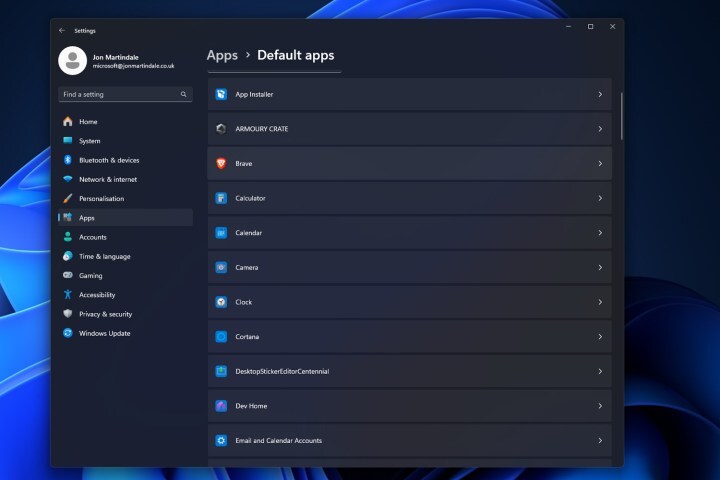
Task: Click the vertical scrollbar thumb
Action: pos(622,116)
